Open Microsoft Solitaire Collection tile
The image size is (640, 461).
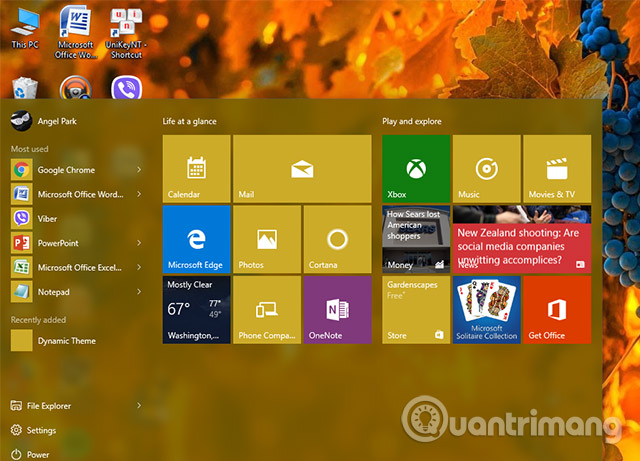(487, 310)
